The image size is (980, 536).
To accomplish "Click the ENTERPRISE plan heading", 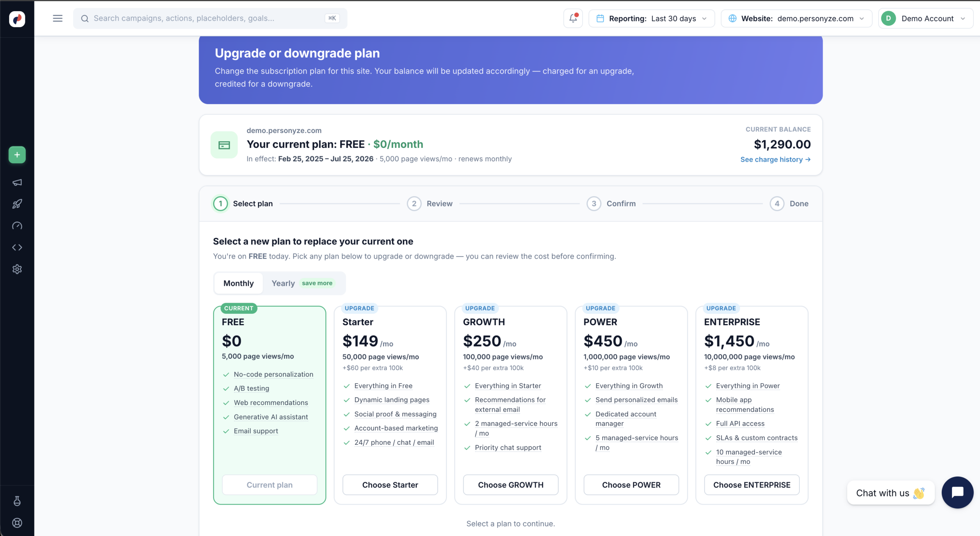I will click(x=732, y=322).
